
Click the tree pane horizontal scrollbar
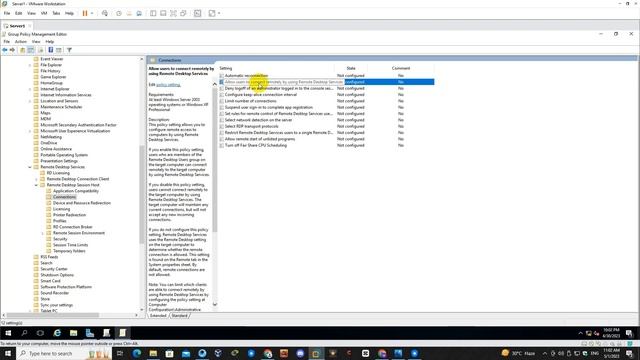[53, 315]
